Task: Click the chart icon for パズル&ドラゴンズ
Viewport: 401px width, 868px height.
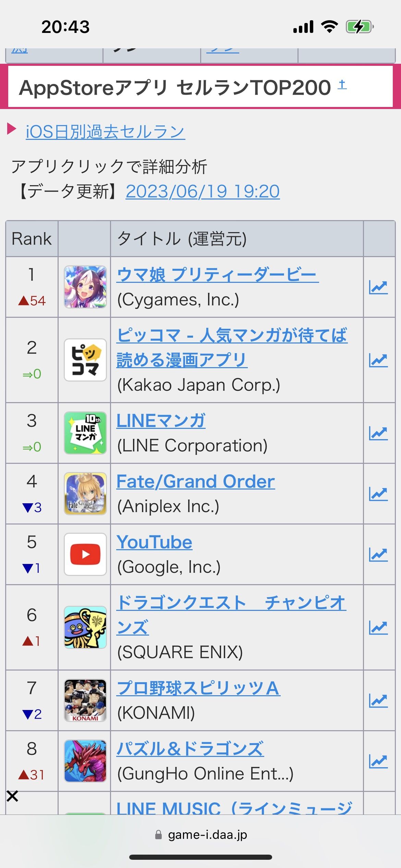Action: point(378,761)
